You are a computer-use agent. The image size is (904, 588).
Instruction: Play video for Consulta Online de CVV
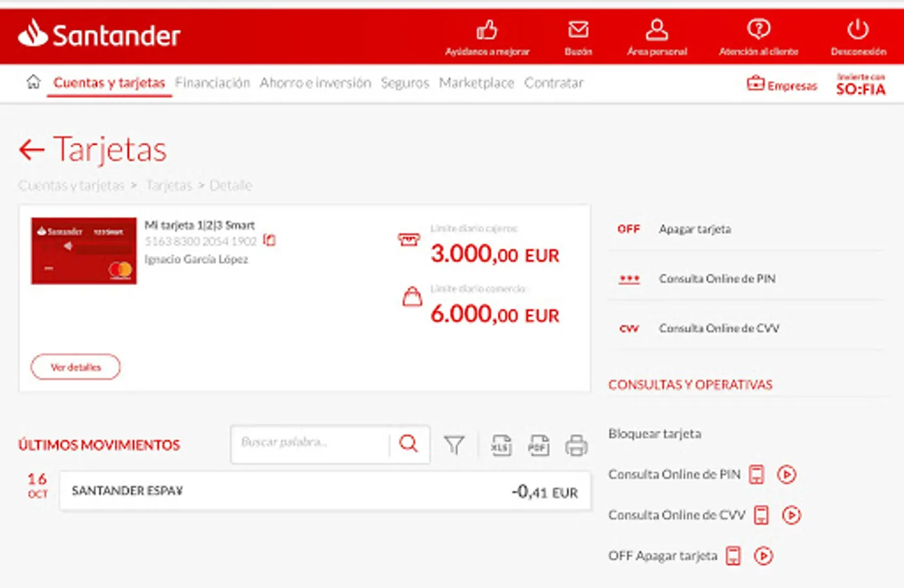[x=791, y=515]
